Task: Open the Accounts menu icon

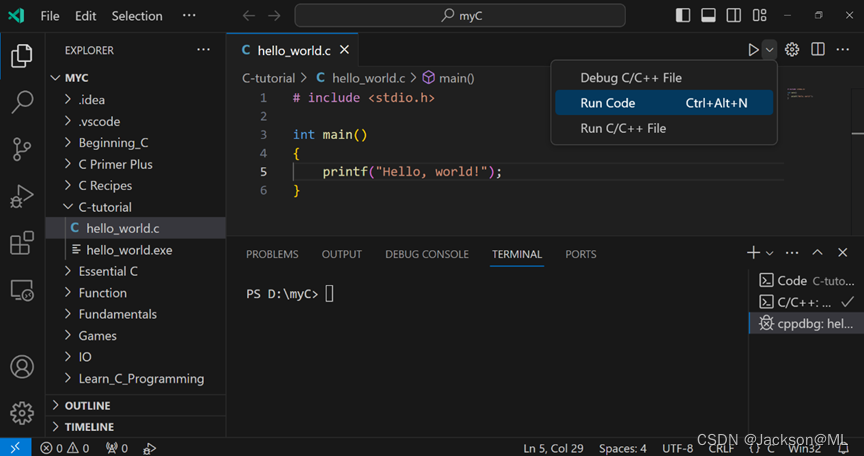Action: [22, 367]
